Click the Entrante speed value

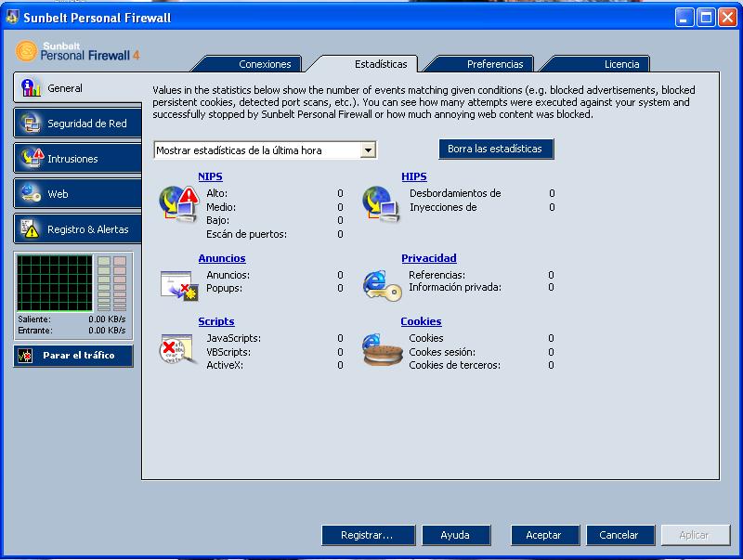107,331
